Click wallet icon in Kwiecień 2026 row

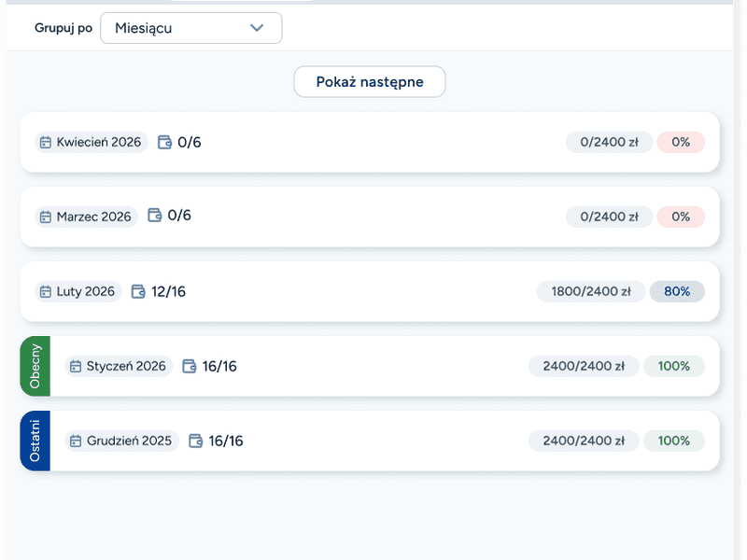point(164,143)
